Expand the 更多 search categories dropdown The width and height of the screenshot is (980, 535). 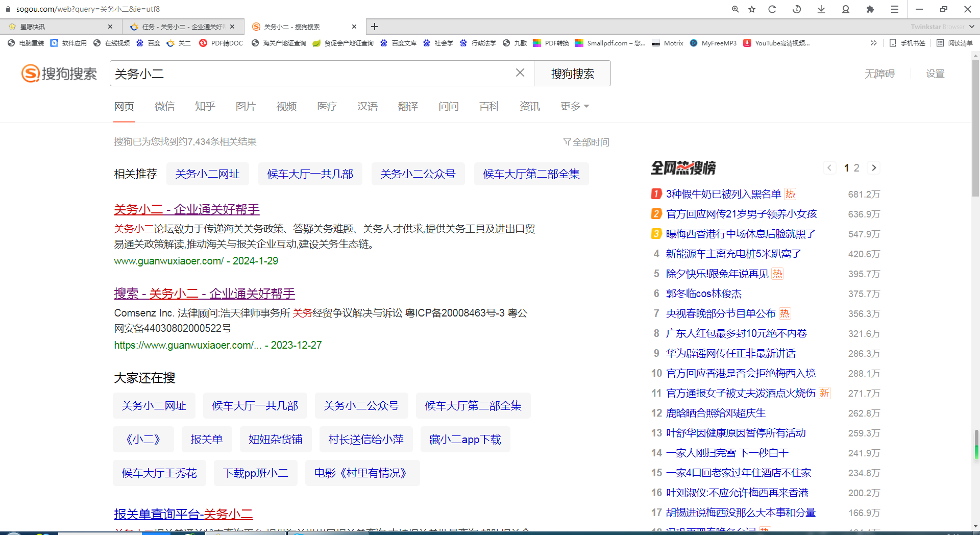575,106
